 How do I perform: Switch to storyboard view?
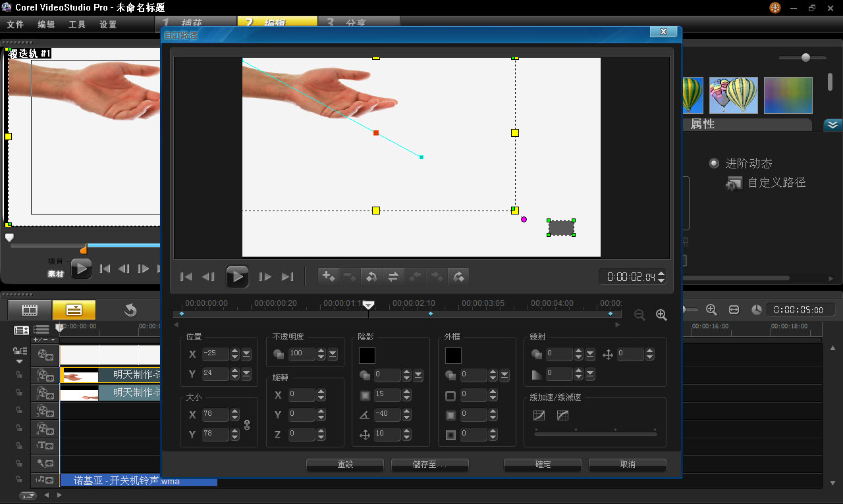tap(30, 310)
